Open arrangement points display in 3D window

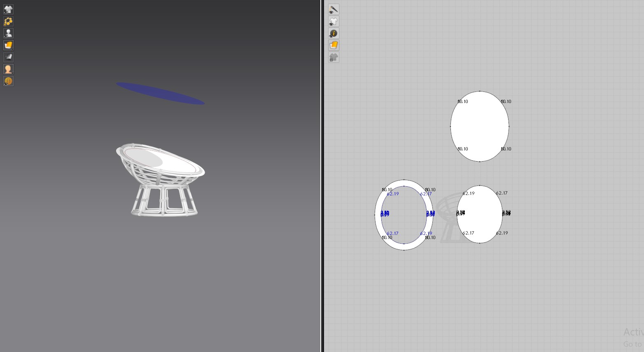pyautogui.click(x=8, y=21)
